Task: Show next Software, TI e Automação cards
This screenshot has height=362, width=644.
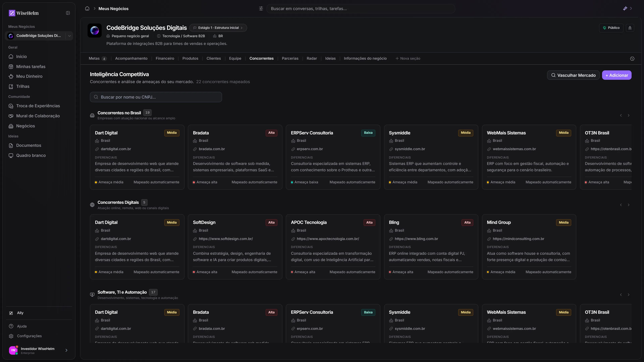Action: (x=629, y=295)
